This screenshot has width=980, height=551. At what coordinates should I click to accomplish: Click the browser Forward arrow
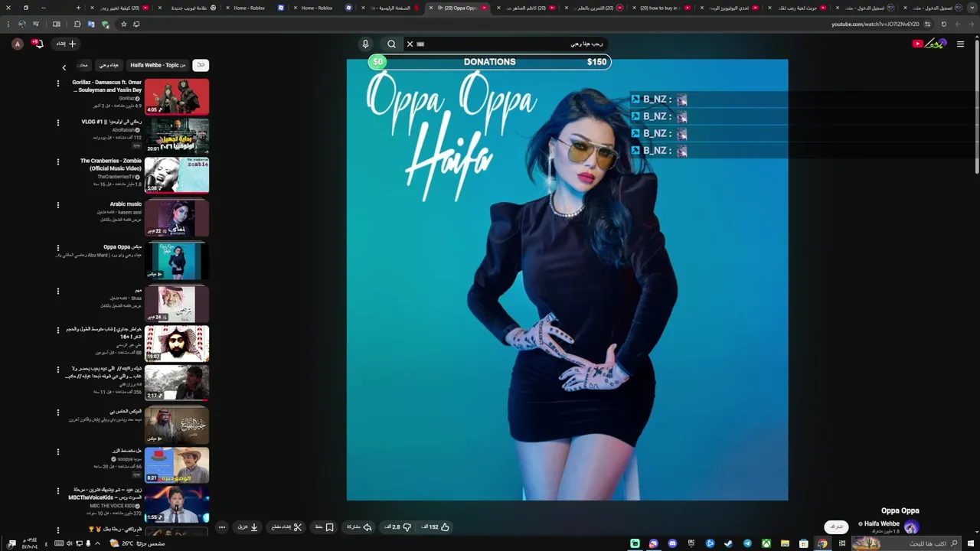tap(957, 24)
